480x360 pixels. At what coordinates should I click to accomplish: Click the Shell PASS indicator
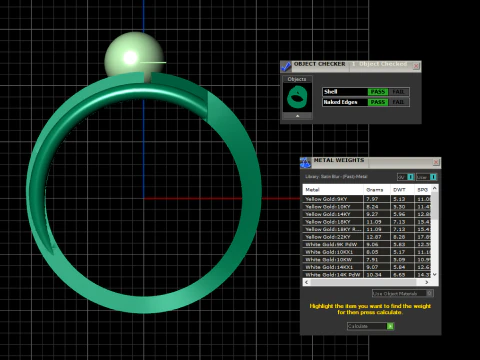(378, 92)
